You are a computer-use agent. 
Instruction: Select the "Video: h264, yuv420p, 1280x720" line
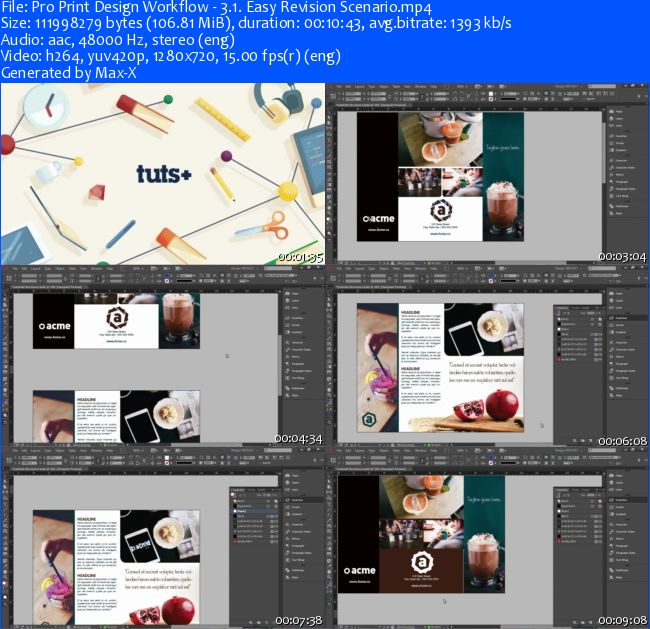click(x=171, y=56)
